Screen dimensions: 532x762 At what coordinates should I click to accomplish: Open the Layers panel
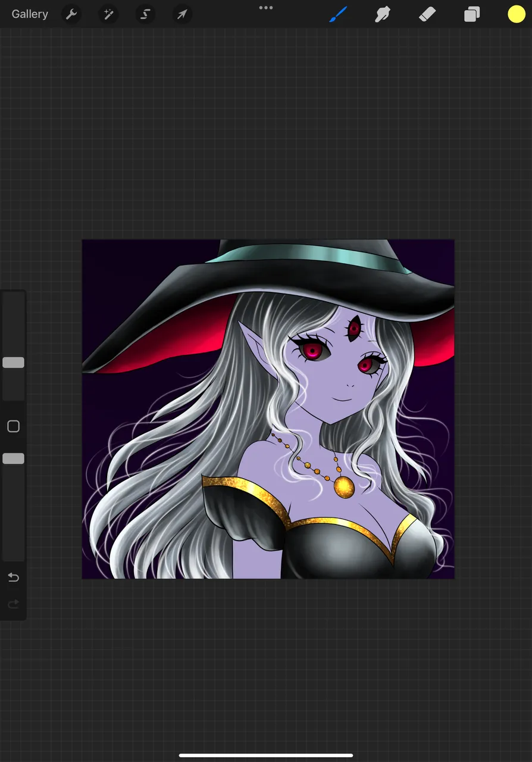click(x=472, y=14)
